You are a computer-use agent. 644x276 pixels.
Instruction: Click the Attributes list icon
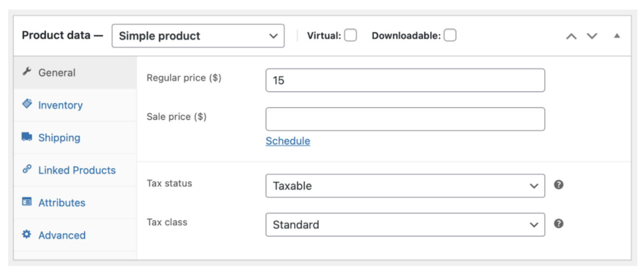27,202
